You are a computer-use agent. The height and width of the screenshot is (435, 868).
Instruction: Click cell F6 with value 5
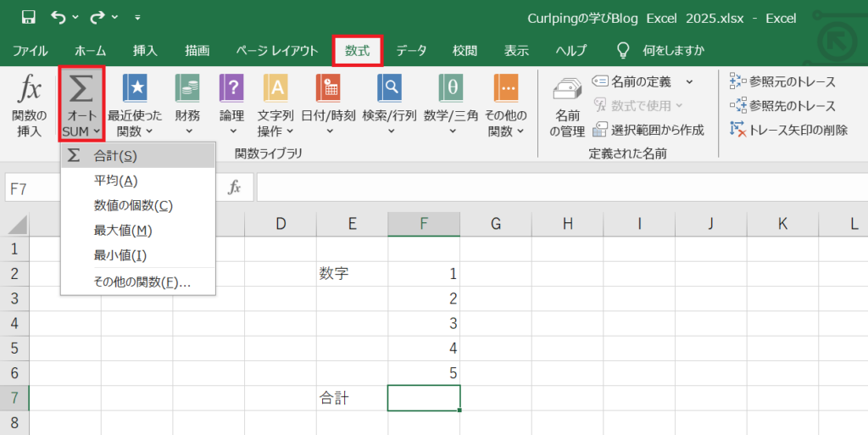pos(424,373)
